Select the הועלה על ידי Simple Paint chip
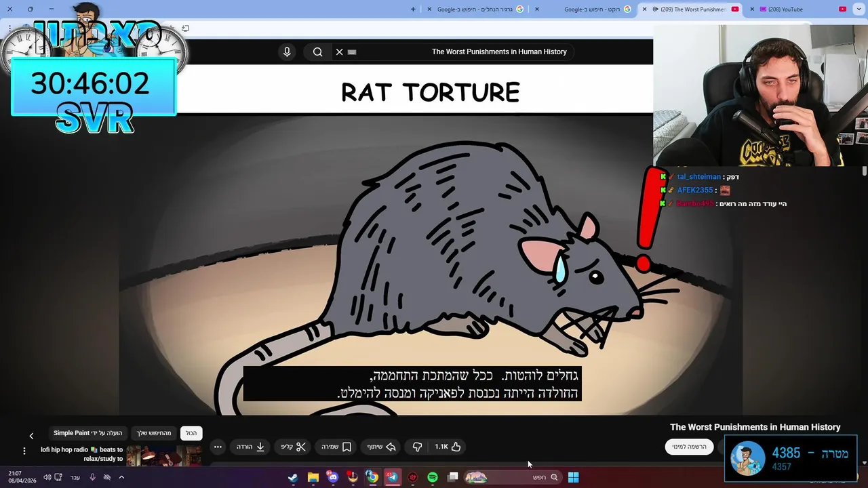Viewport: 868px width, 488px height. pos(88,433)
